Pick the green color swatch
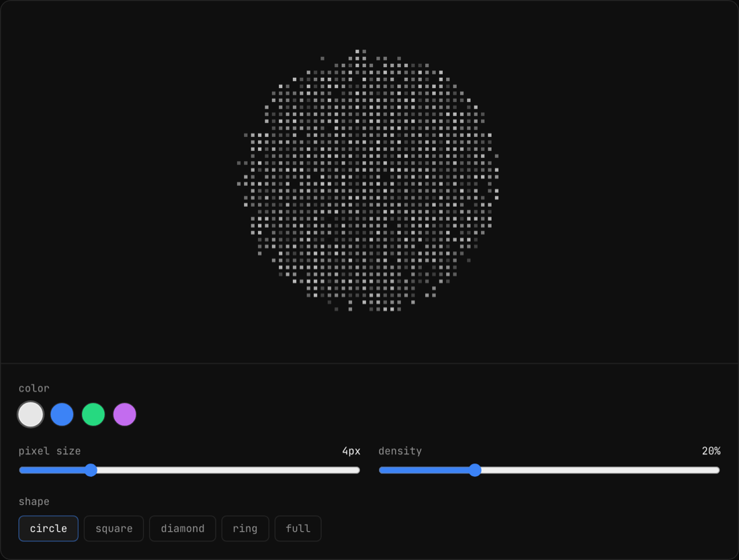The width and height of the screenshot is (739, 560). pos(93,414)
